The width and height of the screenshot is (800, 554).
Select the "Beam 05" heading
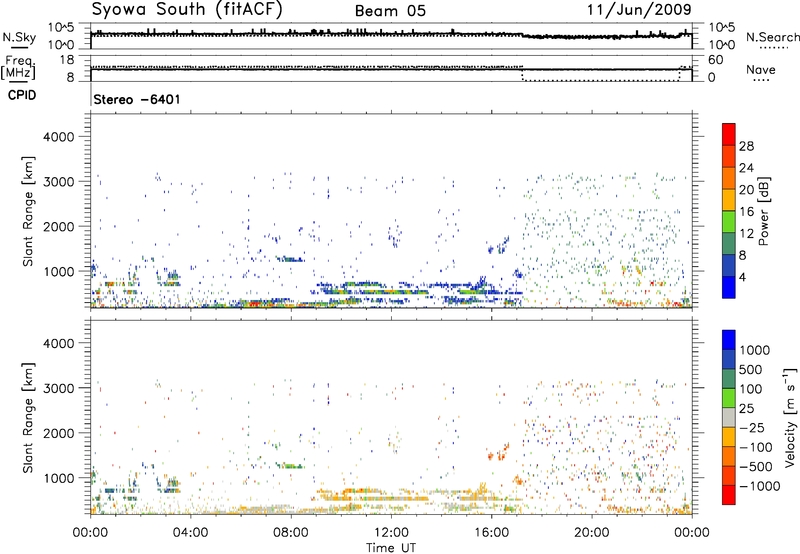click(x=390, y=11)
